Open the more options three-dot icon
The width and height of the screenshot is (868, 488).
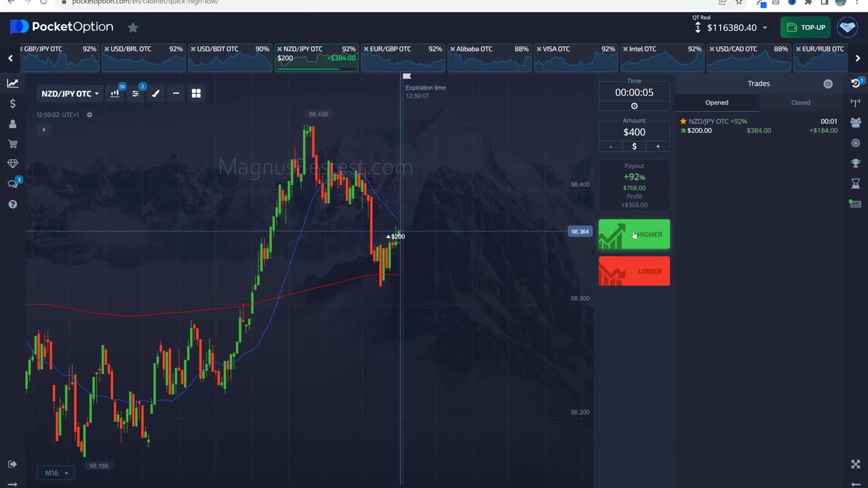[x=176, y=94]
